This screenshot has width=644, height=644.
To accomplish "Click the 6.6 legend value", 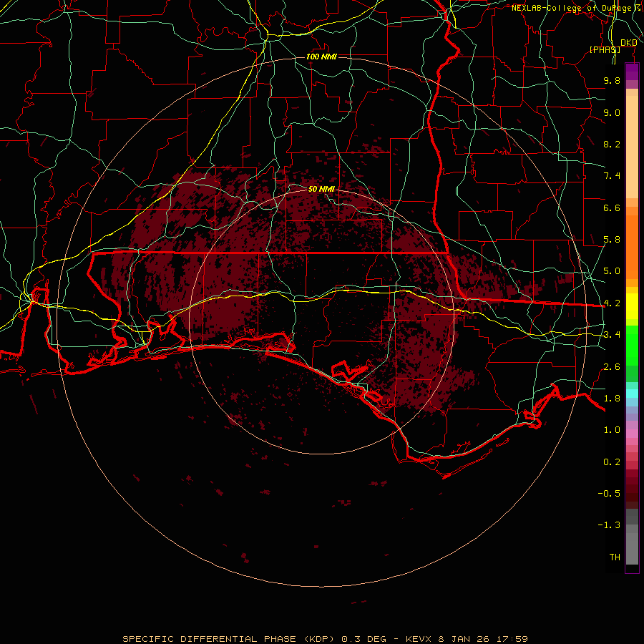I will click(x=612, y=208).
